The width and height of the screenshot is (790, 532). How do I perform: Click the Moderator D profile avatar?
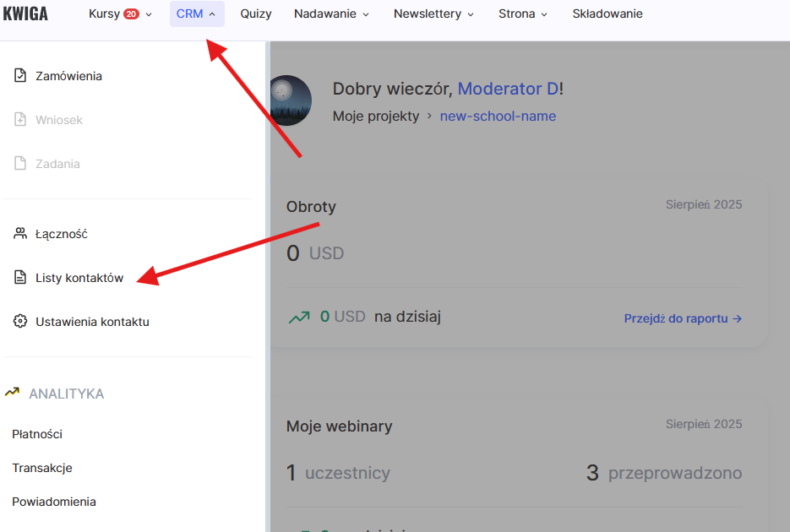pyautogui.click(x=290, y=100)
